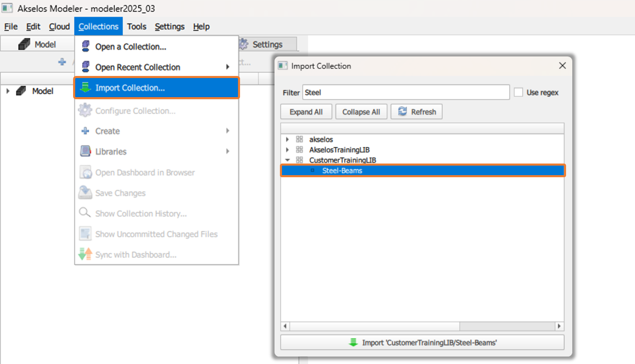Open the Settings menu in the menu bar
Viewport: 635px width, 364px height.
tap(169, 27)
